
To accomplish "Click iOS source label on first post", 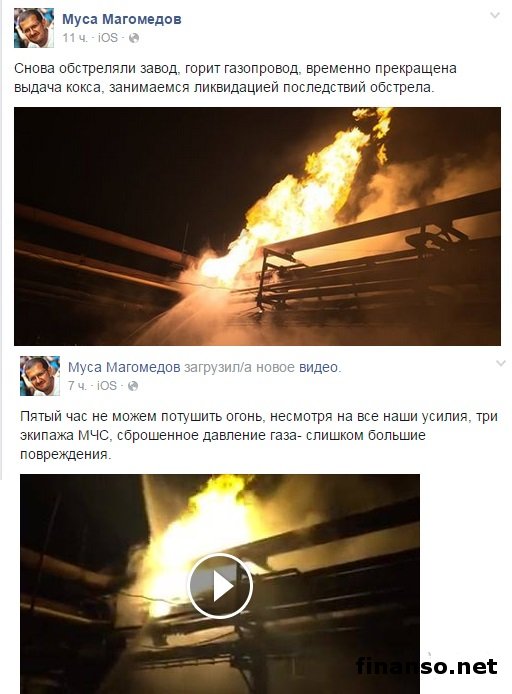I will coord(108,38).
